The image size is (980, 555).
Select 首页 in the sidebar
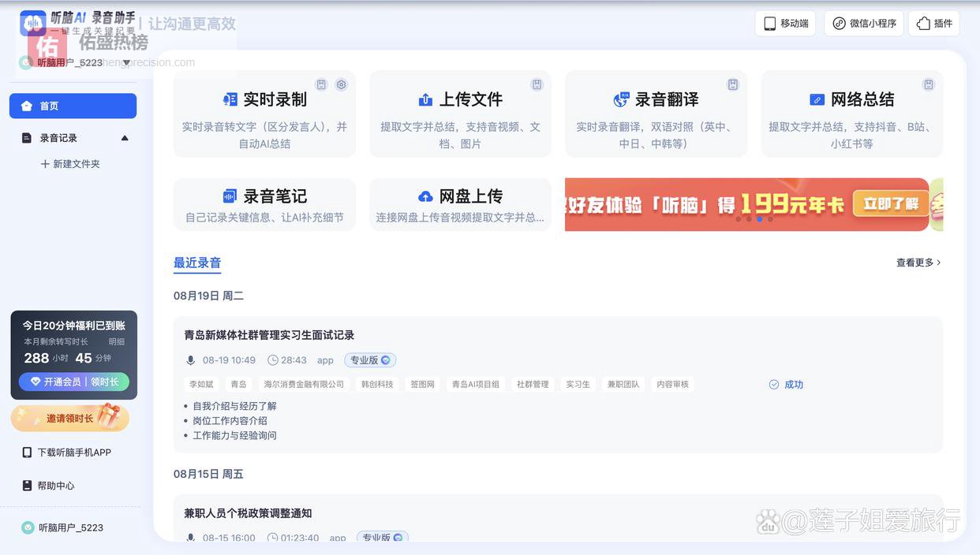(73, 106)
